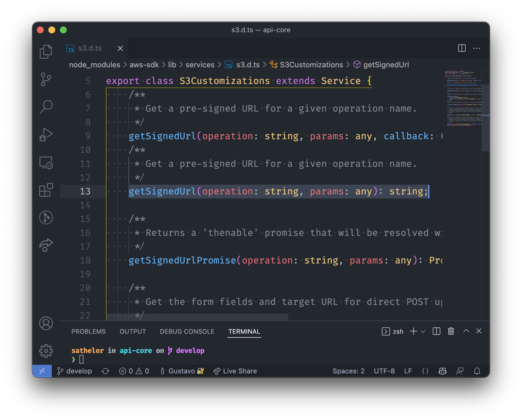The height and width of the screenshot is (420, 522).
Task: Switch to the TERMINAL panel tab
Action: coord(244,331)
